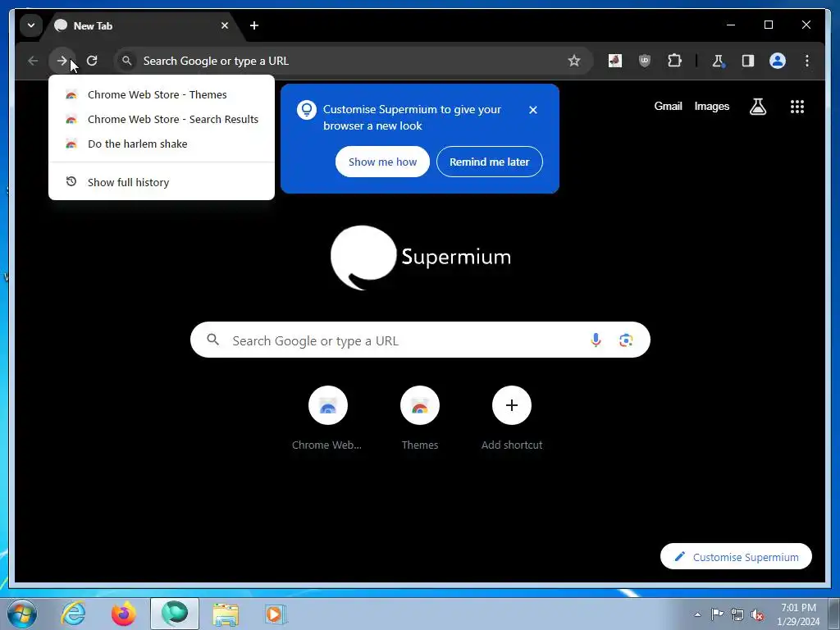Click the Customise Supermium button
Image resolution: width=840 pixels, height=630 pixels.
coord(736,557)
